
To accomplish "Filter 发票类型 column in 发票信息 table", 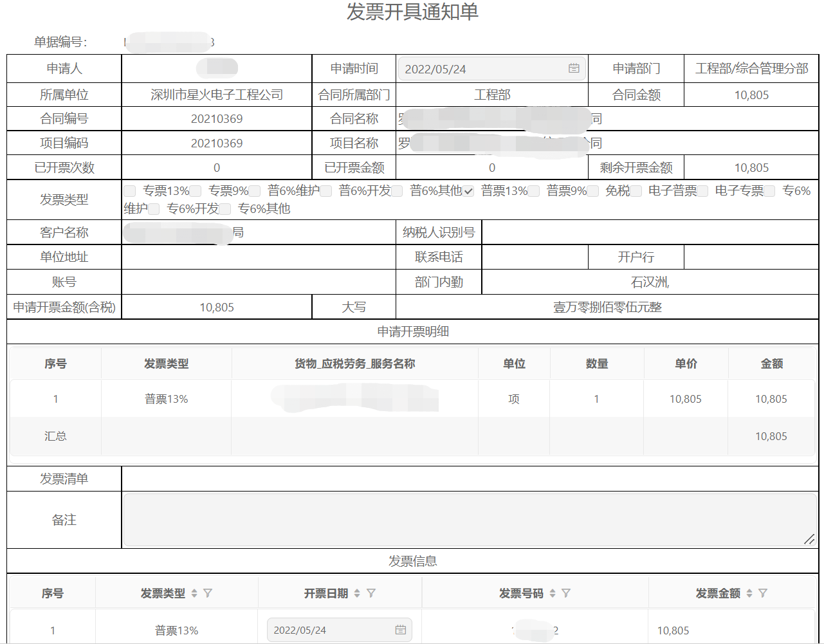I will 208,593.
